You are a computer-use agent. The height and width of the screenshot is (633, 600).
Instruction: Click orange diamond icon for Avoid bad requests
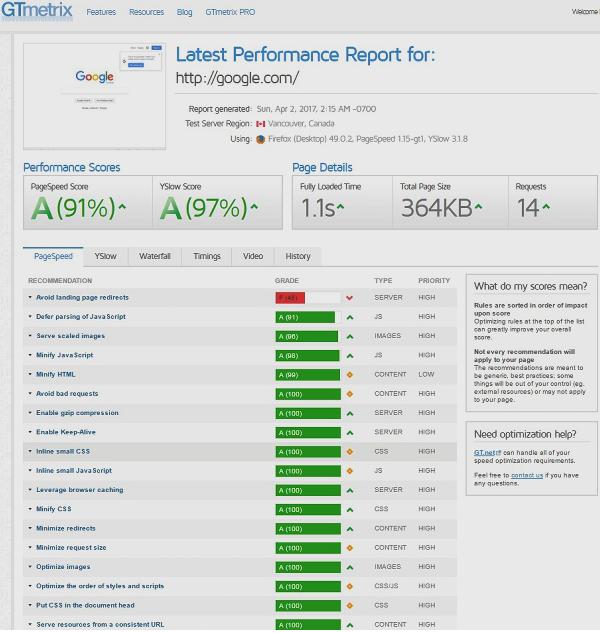tap(350, 394)
